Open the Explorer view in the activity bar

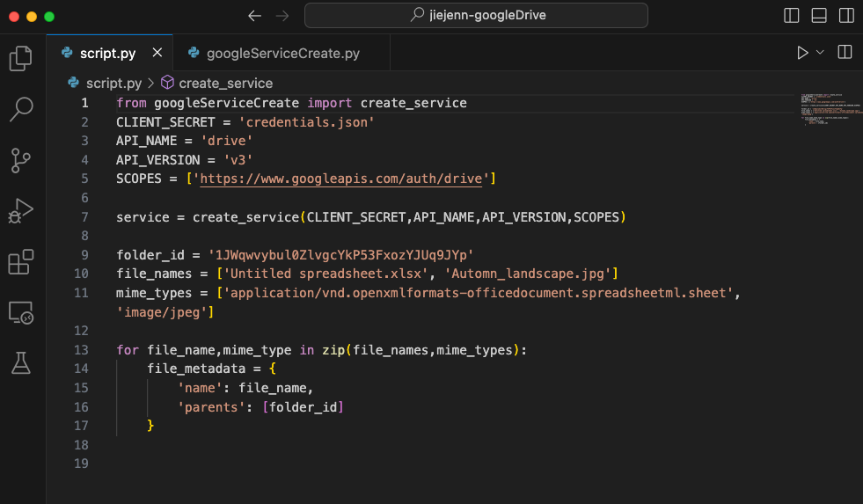21,58
